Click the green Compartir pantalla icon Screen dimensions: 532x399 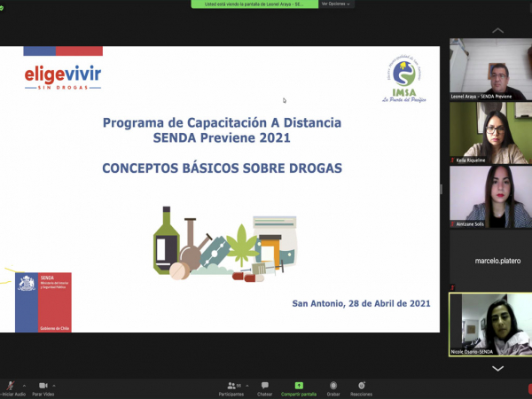click(299, 388)
